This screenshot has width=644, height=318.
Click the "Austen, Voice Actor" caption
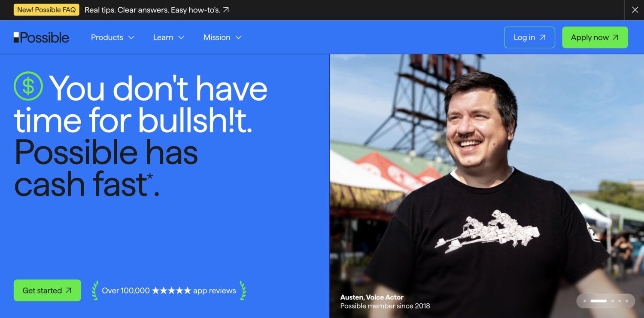pos(372,297)
